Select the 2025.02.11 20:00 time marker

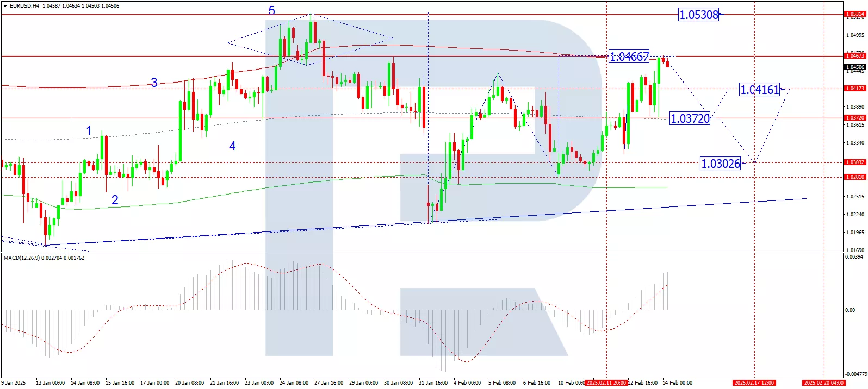(x=606, y=383)
